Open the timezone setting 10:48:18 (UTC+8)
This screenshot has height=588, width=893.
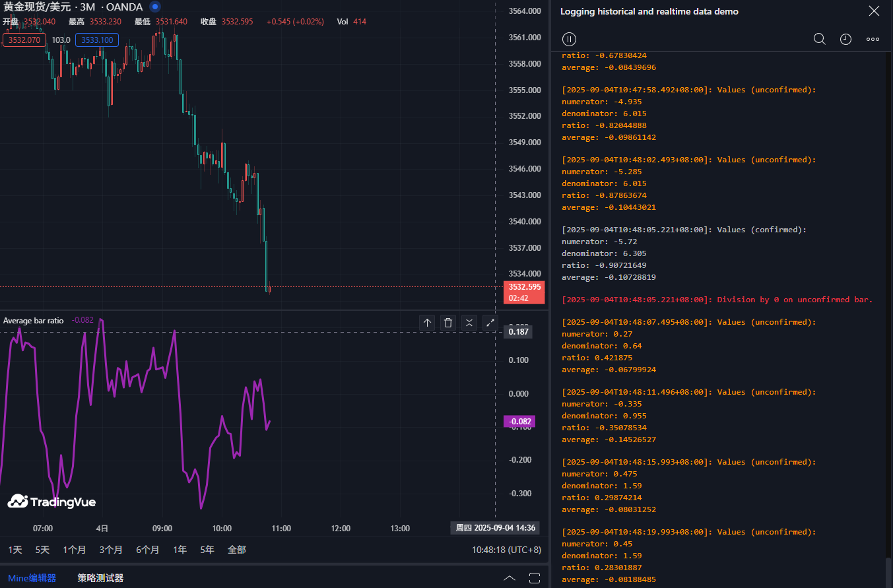click(x=506, y=549)
